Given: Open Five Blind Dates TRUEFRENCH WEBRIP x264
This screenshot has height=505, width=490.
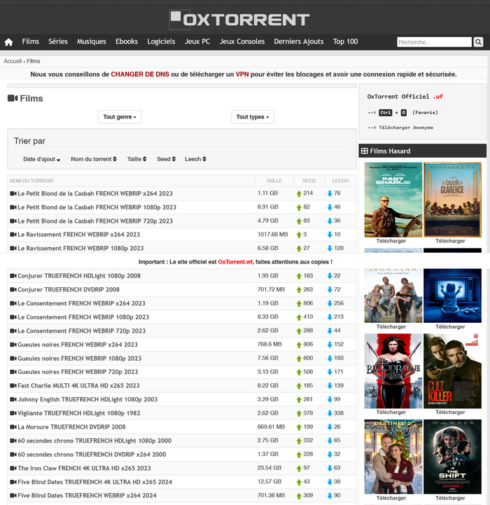Looking at the screenshot, I should tap(87, 495).
